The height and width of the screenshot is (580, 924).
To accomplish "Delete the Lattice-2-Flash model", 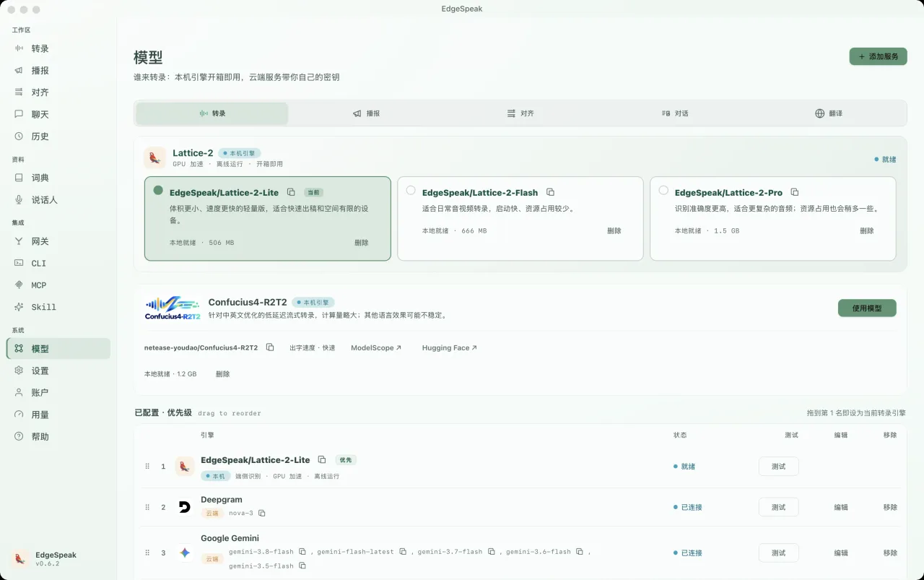I will (x=614, y=231).
